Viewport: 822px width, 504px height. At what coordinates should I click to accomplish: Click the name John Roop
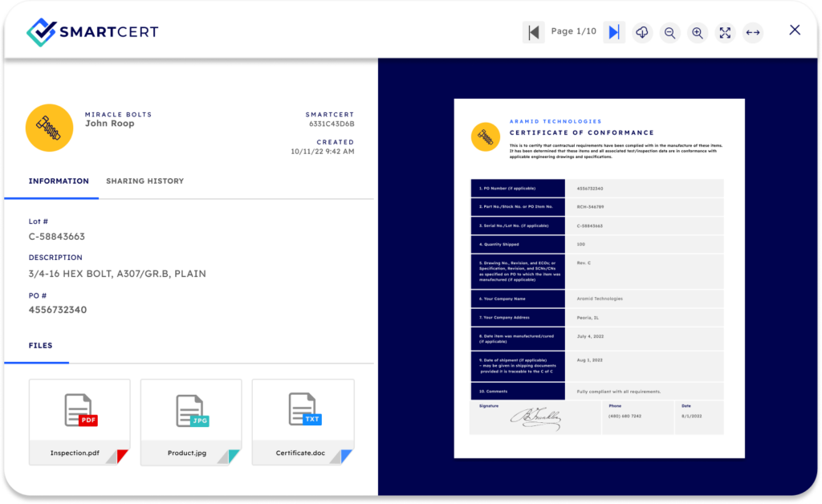[x=109, y=124]
